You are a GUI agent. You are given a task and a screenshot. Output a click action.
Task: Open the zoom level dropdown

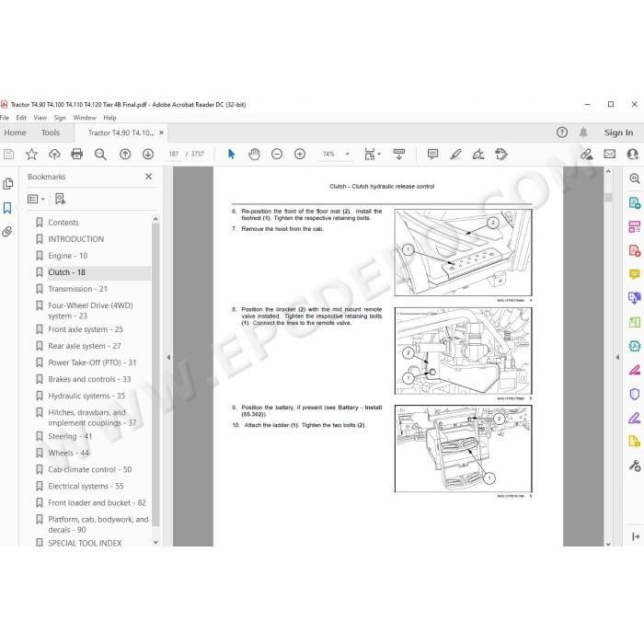(x=347, y=154)
